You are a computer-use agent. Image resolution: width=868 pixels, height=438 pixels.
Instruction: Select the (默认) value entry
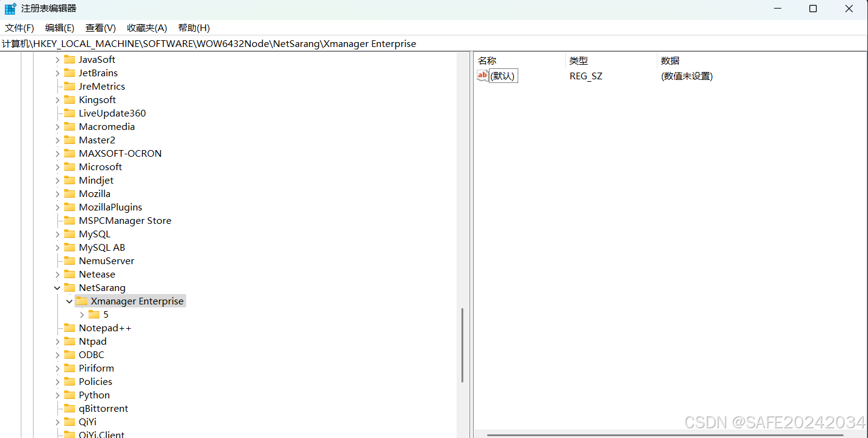(504, 76)
